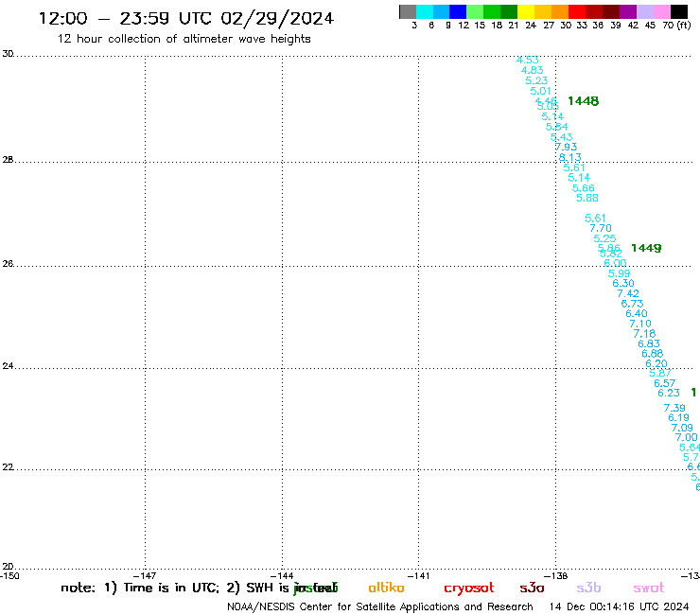Select the 6.30 wave height reading
Viewport: 700px width, 615px height.
point(623,283)
